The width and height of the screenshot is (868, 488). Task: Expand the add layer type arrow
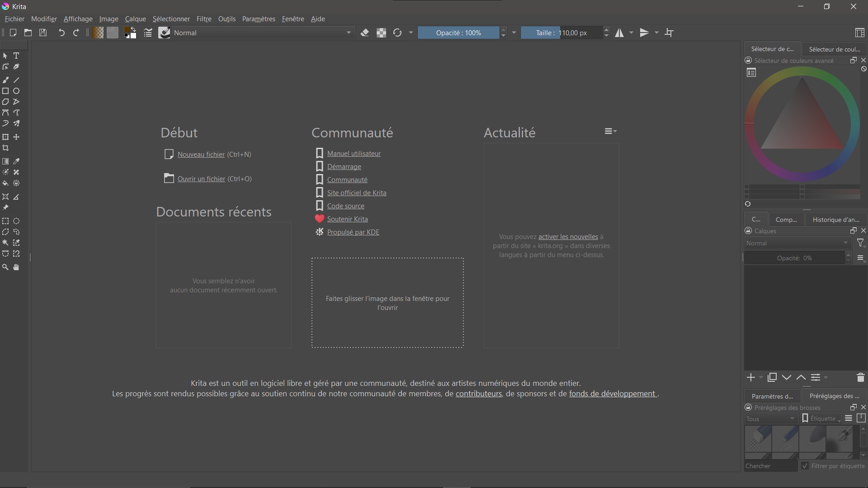761,377
